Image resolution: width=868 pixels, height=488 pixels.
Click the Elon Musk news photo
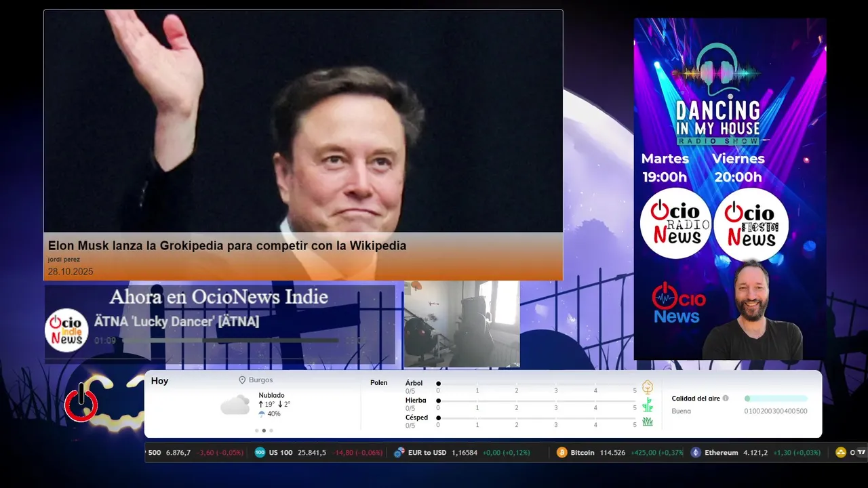click(x=303, y=122)
